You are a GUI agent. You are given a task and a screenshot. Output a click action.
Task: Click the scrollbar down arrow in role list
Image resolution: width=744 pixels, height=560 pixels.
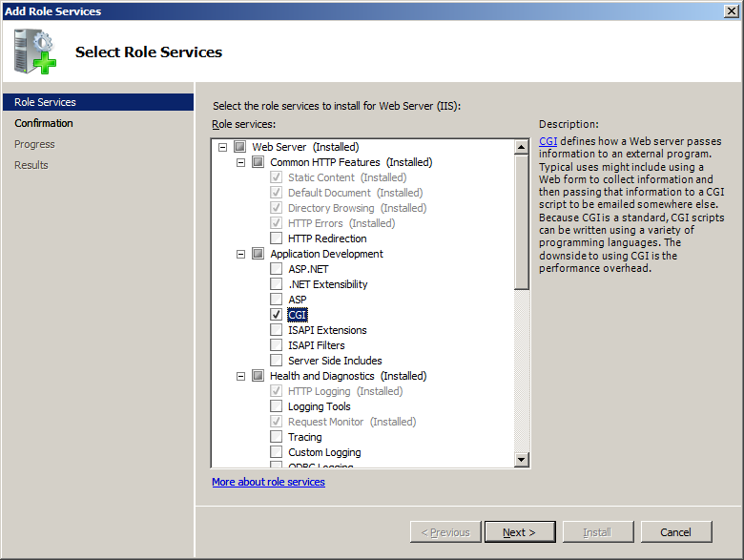tap(521, 460)
